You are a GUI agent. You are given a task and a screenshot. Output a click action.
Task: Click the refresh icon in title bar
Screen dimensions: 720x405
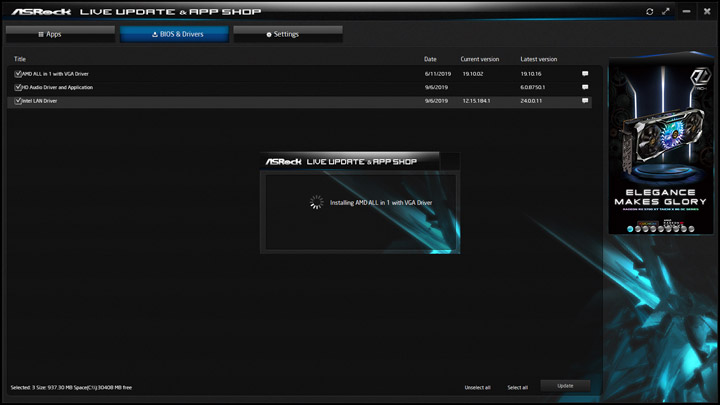[649, 11]
